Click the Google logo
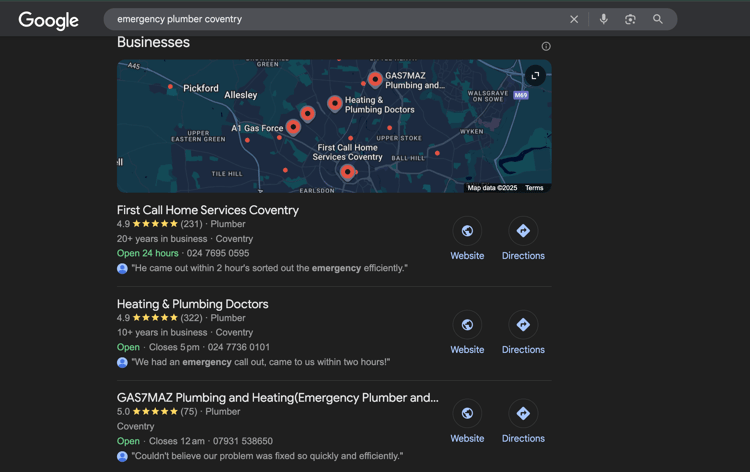This screenshot has width=750, height=472. click(48, 20)
